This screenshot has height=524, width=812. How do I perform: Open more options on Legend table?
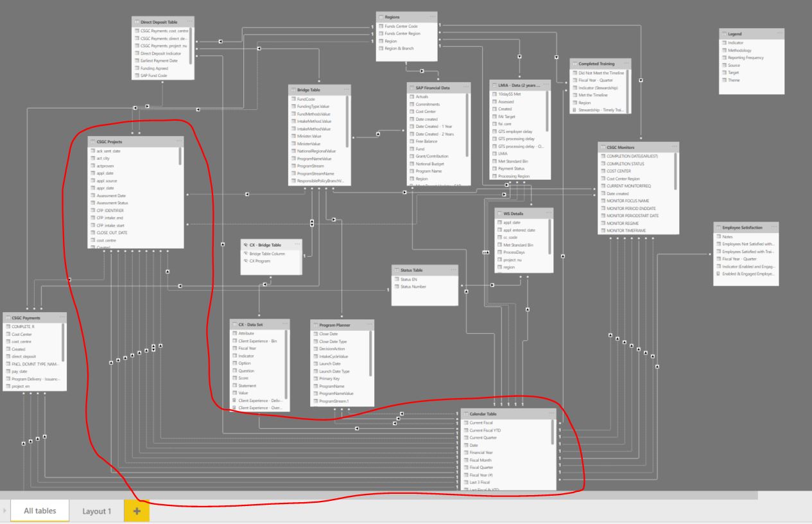[779, 33]
